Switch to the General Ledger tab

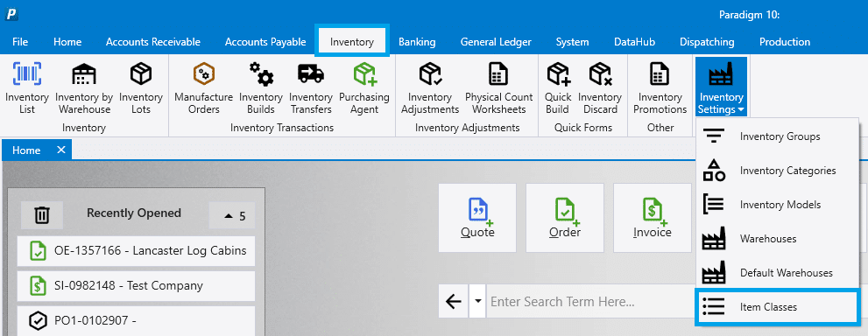(496, 42)
